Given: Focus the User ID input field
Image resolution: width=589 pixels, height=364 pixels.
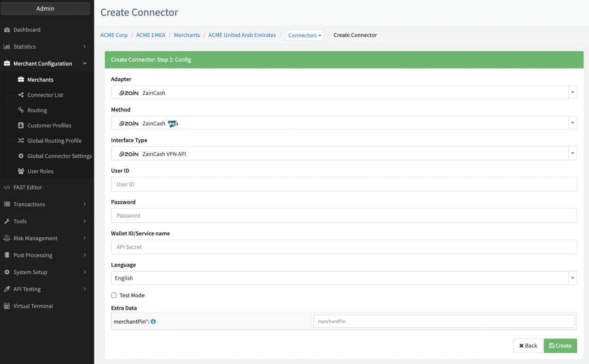Looking at the screenshot, I should point(343,184).
